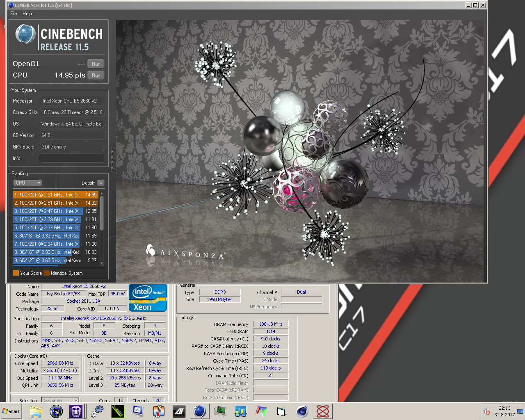
Task: Select ranking row 6C/12T @ 3.62 GHz
Action: (55, 260)
